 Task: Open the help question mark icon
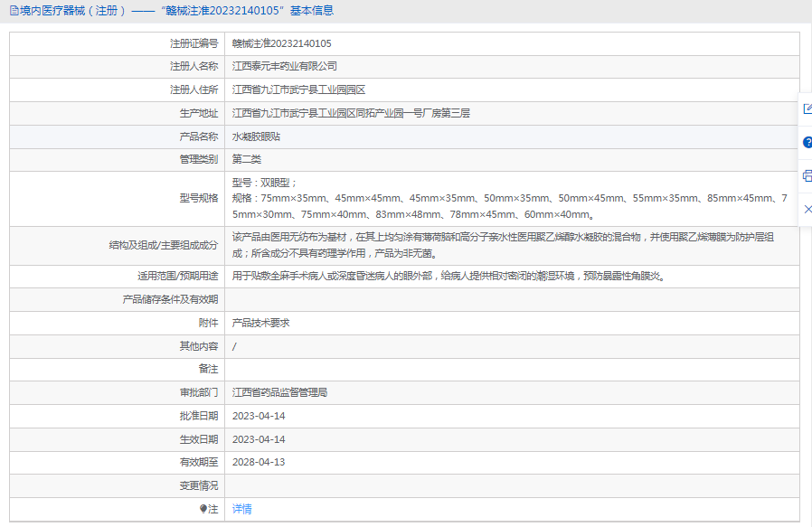(807, 143)
